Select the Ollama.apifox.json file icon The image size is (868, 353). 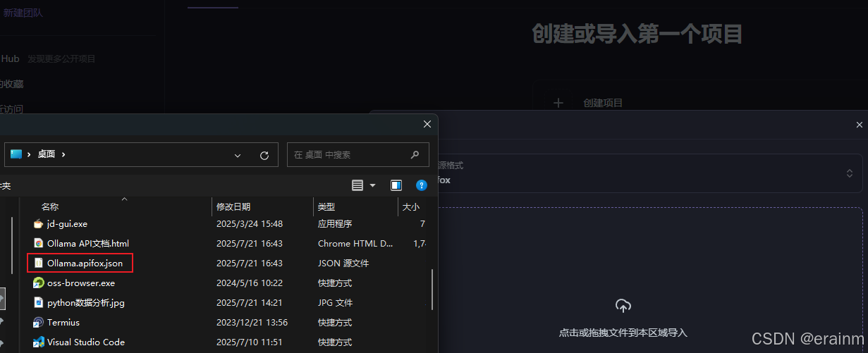[39, 263]
